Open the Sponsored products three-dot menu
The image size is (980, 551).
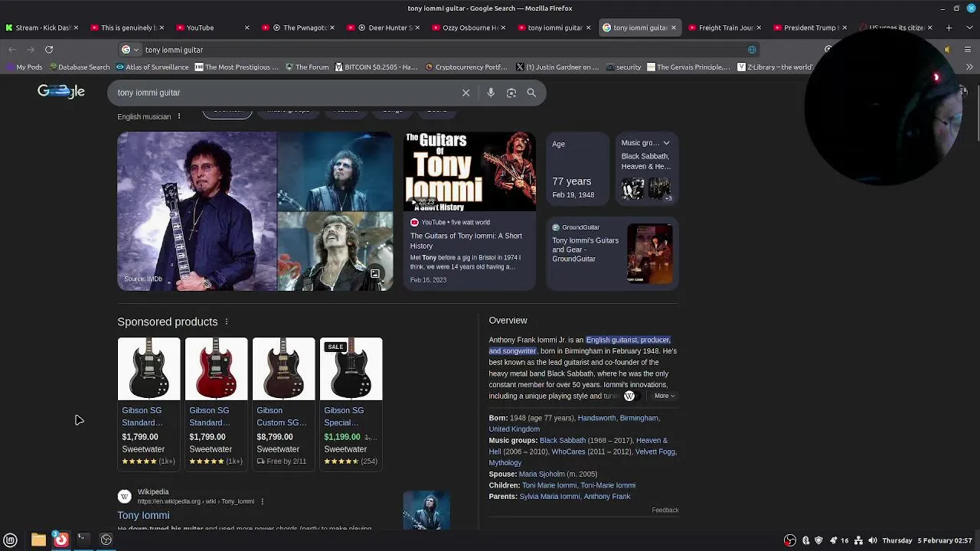click(227, 321)
